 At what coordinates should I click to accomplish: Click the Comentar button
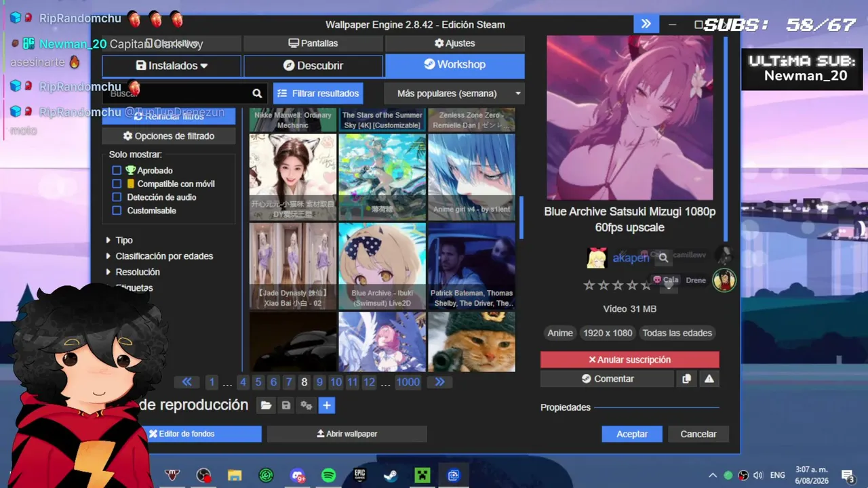(608, 379)
